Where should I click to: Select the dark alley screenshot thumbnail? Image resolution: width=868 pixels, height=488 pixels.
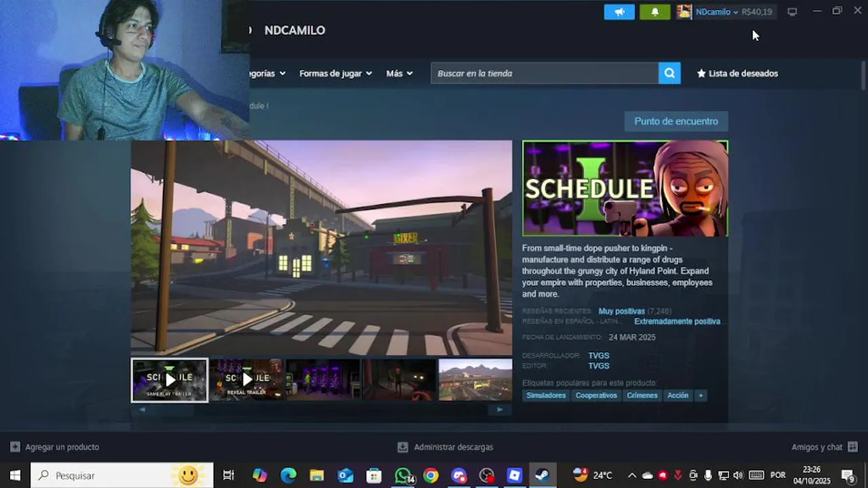tap(399, 380)
